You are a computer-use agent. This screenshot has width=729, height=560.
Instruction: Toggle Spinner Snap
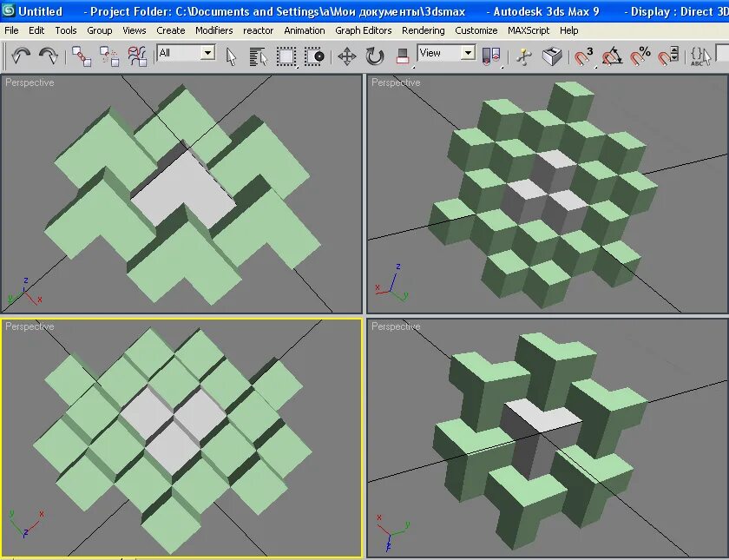pos(668,56)
